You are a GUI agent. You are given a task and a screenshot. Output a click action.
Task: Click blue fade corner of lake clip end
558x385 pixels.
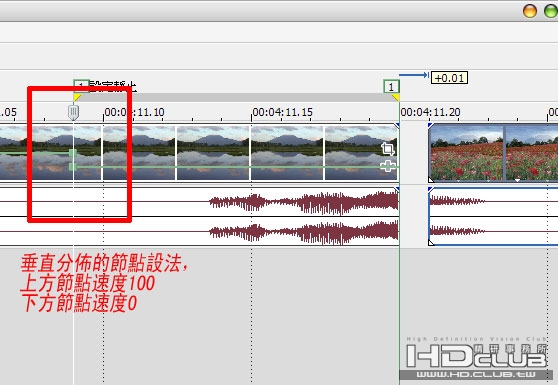tap(397, 125)
